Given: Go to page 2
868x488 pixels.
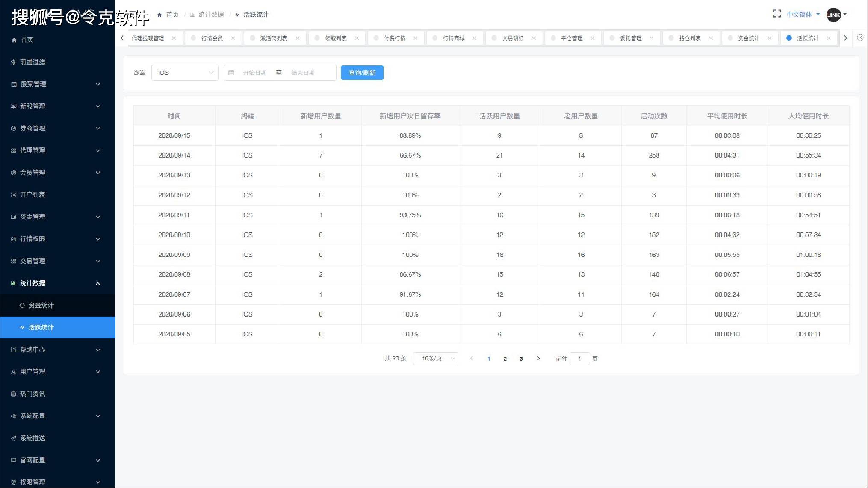Looking at the screenshot, I should [x=505, y=359].
